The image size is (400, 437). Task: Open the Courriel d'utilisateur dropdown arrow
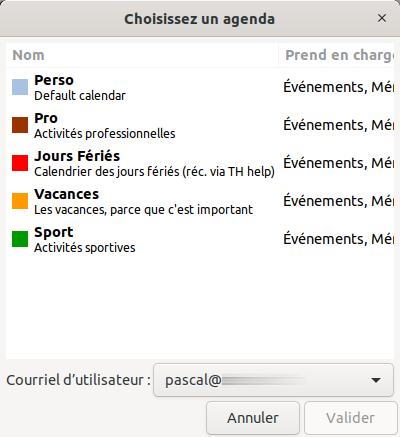pyautogui.click(x=376, y=380)
